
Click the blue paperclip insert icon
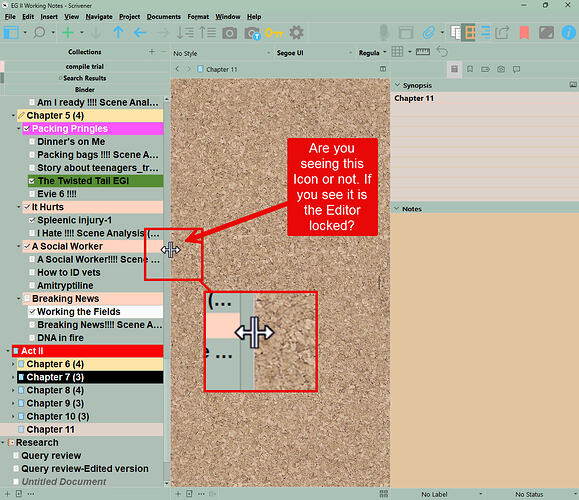click(428, 33)
